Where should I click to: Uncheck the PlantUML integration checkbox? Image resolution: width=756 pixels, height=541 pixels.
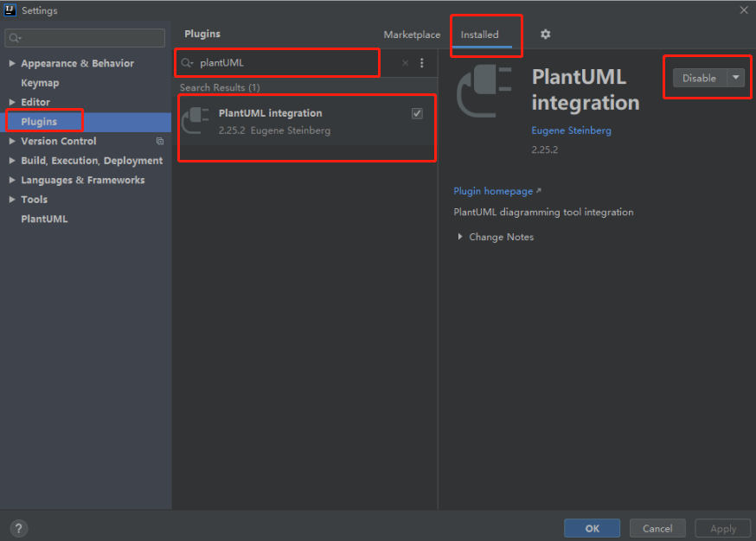(417, 113)
